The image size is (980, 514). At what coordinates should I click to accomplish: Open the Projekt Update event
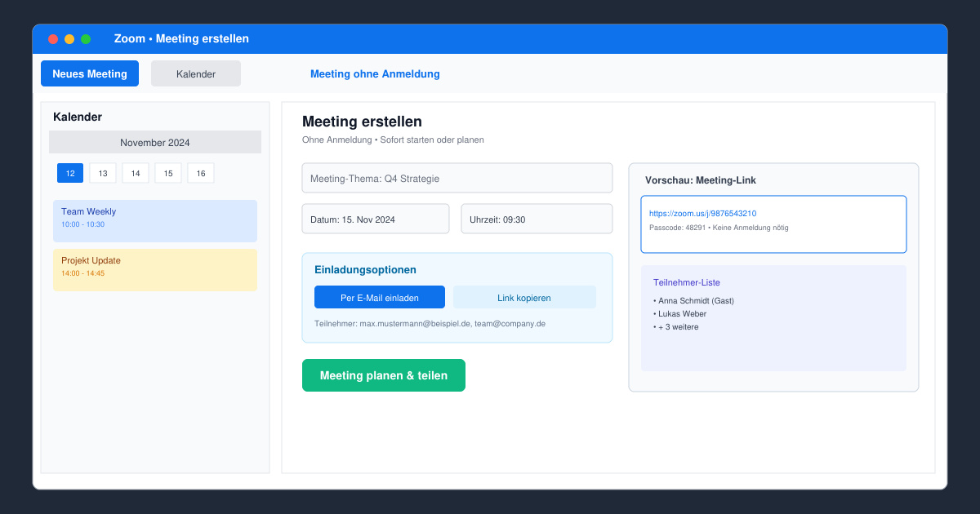coord(155,270)
